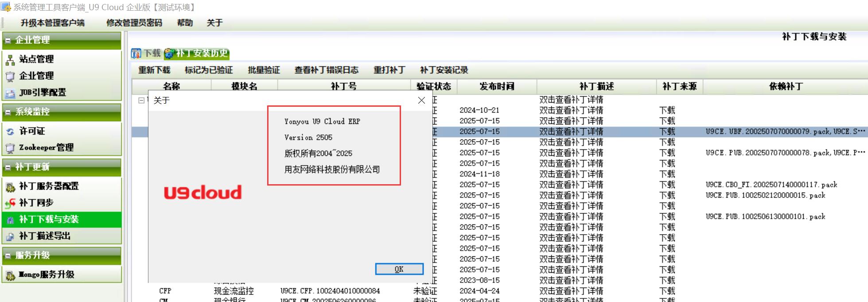868x302 pixels.
Task: Click the 重打补丁 toolbar button
Action: 389,70
